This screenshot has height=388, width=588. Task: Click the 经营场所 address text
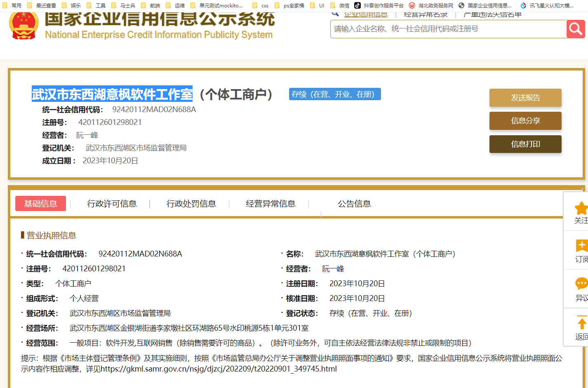189,328
